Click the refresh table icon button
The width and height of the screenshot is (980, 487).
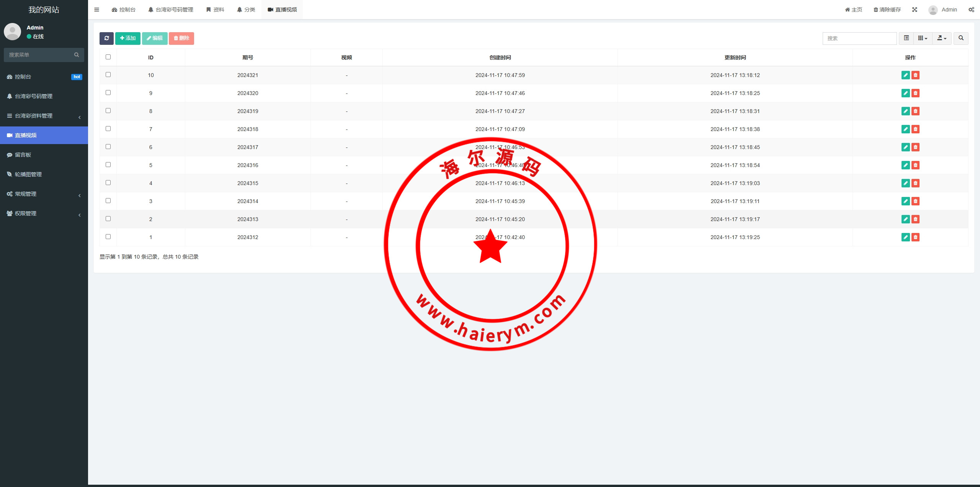(x=106, y=38)
